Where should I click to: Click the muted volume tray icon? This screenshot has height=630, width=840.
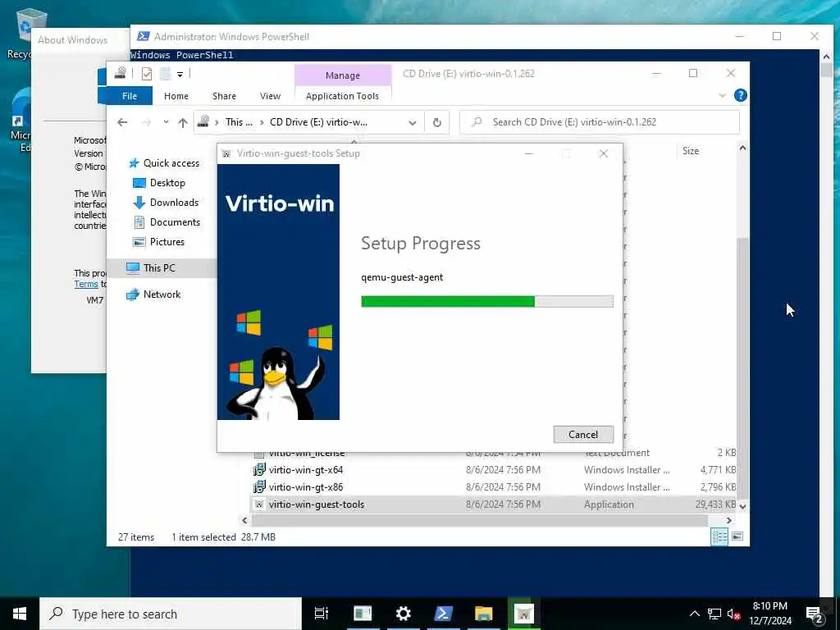733,614
